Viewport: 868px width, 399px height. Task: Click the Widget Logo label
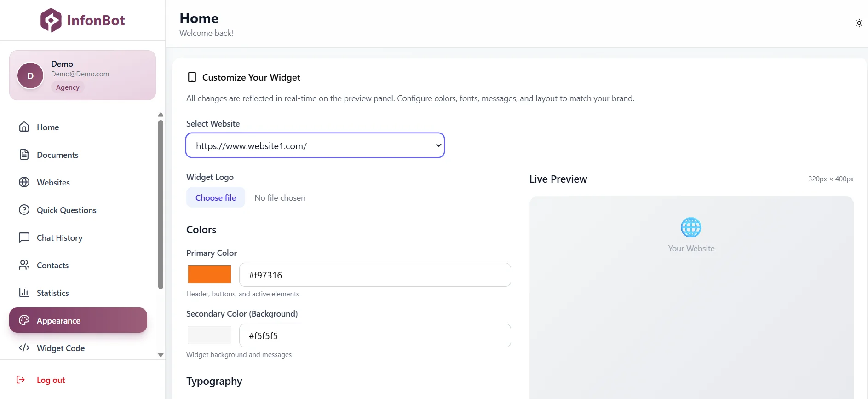pos(210,177)
